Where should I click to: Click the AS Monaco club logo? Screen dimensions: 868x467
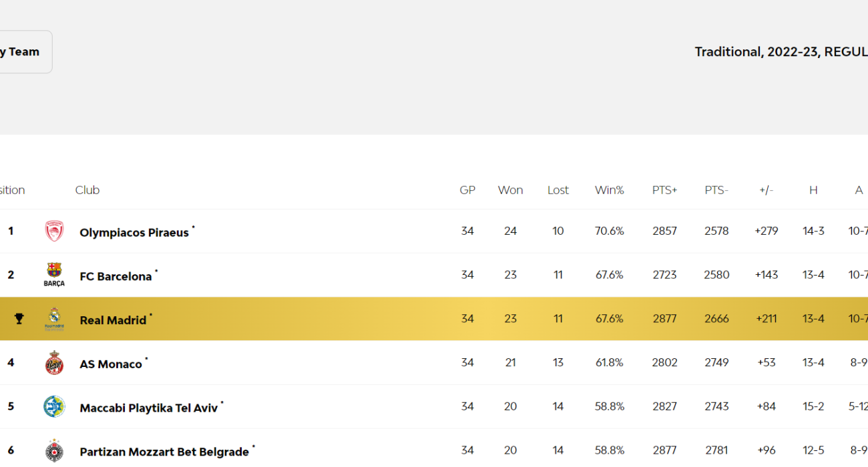[x=54, y=363]
